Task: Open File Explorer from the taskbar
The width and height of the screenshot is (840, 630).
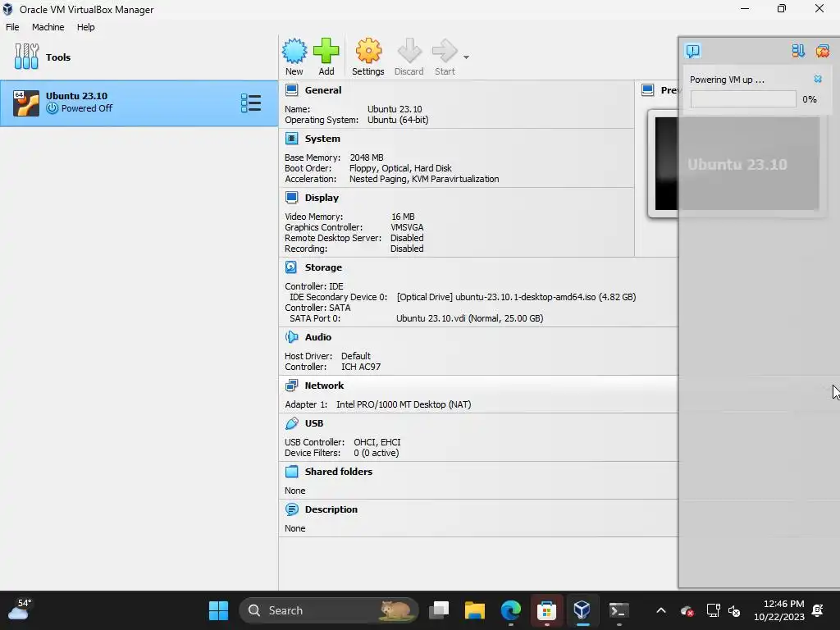Action: (x=475, y=610)
